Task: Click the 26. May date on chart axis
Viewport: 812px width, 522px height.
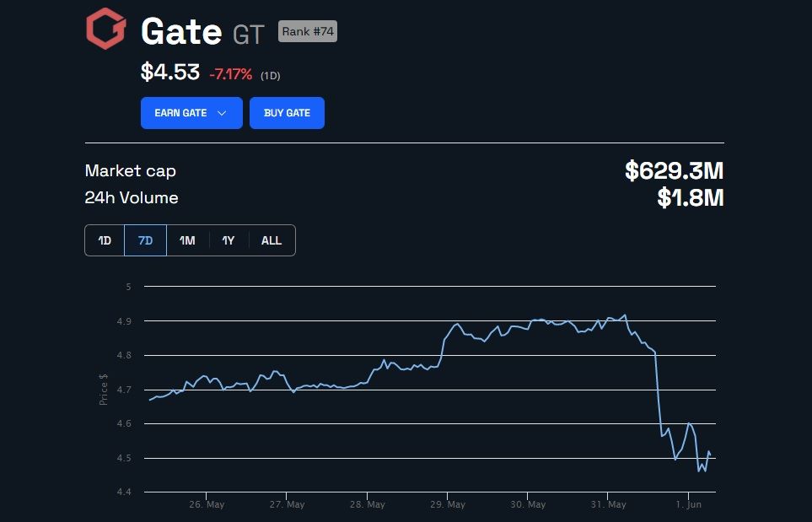Action: (206, 504)
